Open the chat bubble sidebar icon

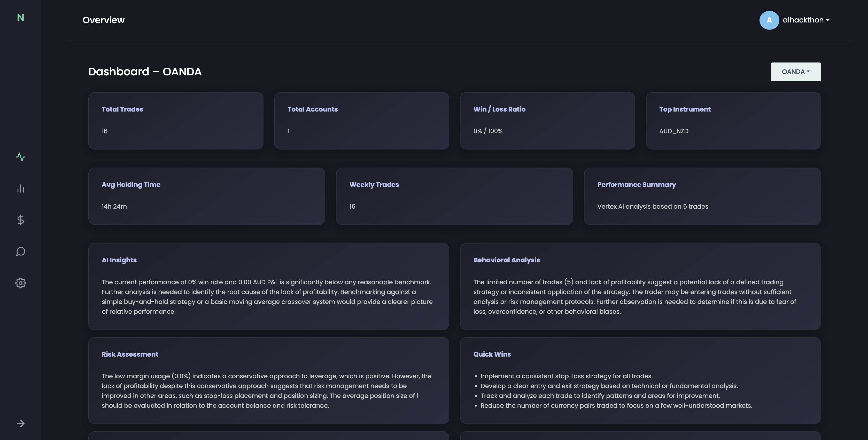pos(21,251)
